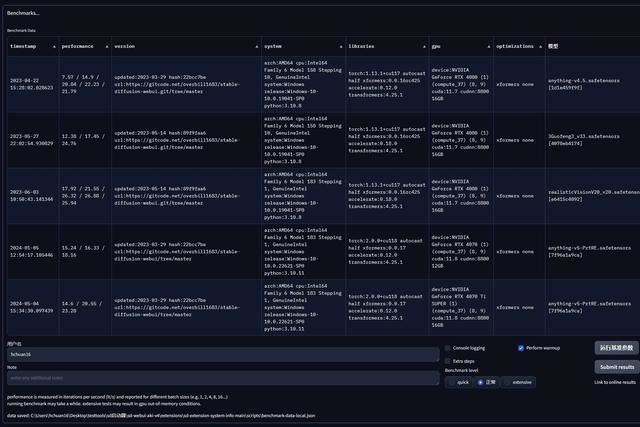Enable the Console logging checkbox
Viewport: 640px width, 427px height.
point(448,348)
